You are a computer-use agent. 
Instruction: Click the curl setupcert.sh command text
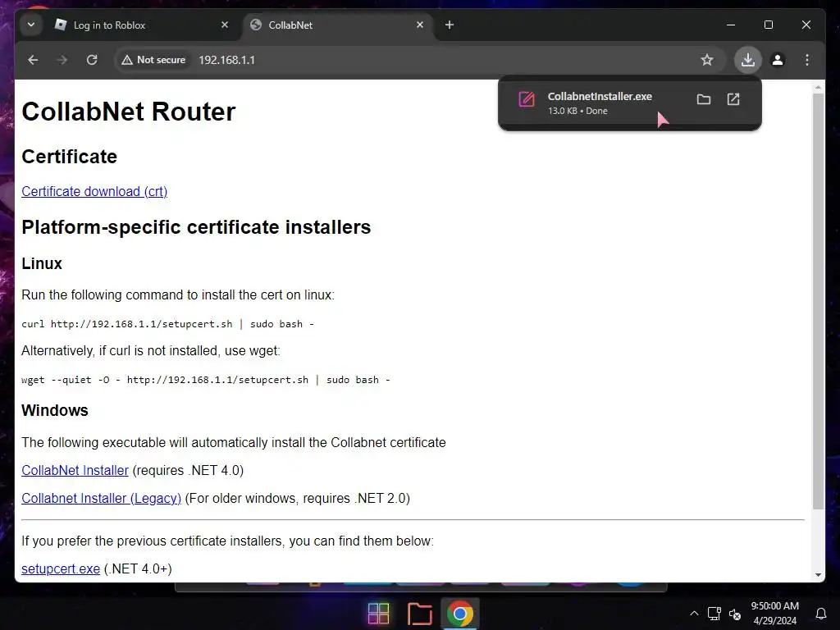click(167, 324)
